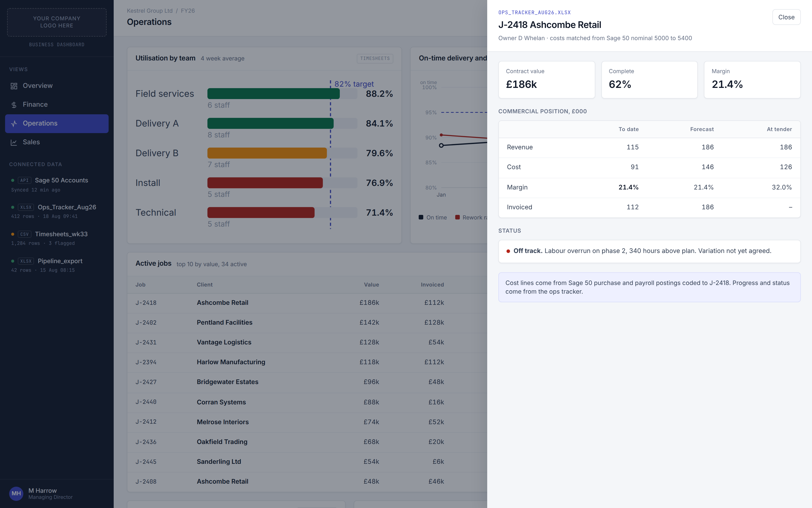Click the Technical red utilisation bar
The width and height of the screenshot is (812, 508).
click(261, 212)
